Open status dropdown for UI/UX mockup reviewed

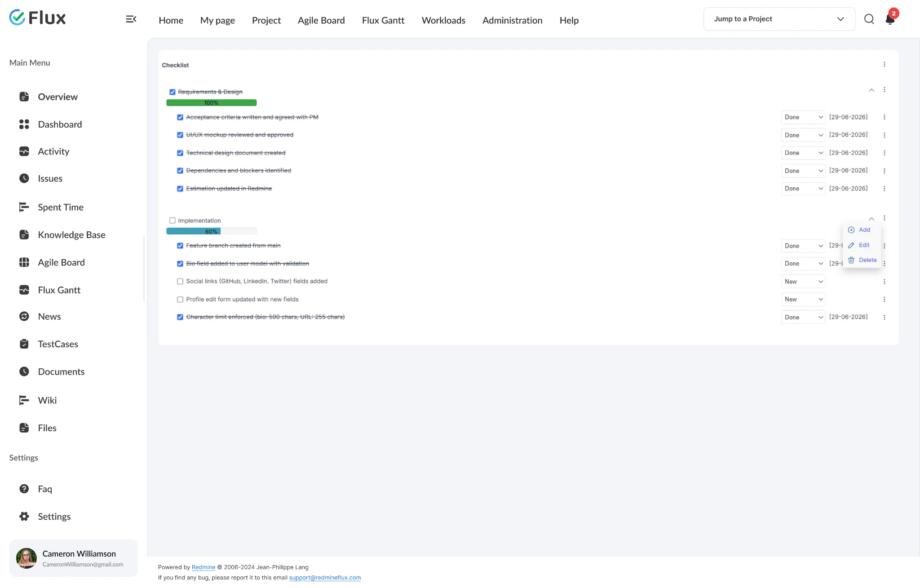point(803,135)
